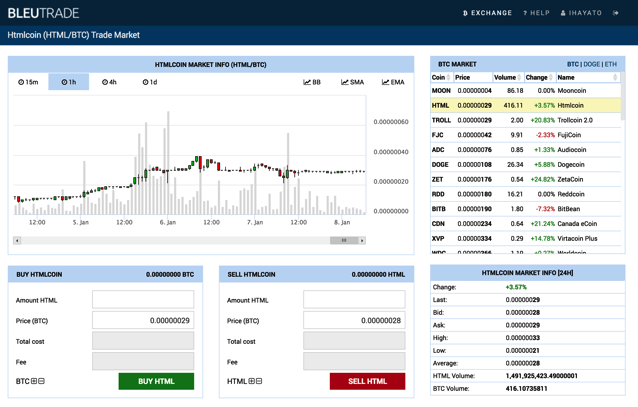Switch to the DOGE market link
This screenshot has height=407, width=638.
[x=592, y=64]
